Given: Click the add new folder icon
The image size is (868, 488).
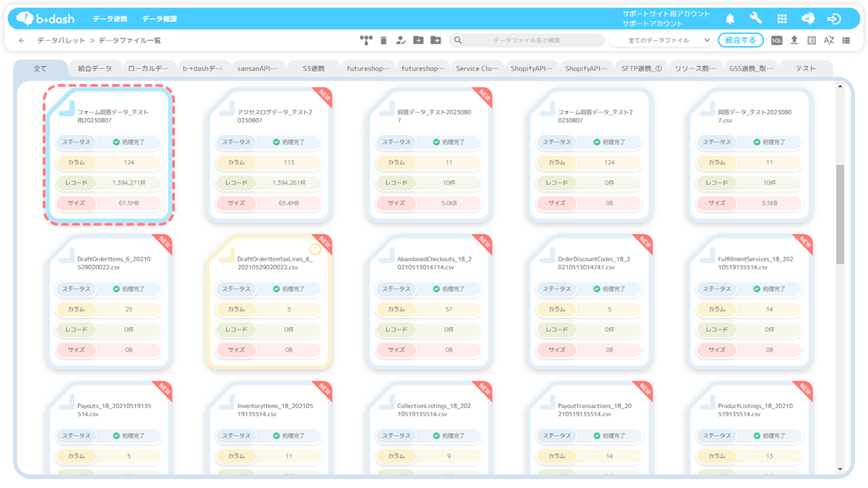Looking at the screenshot, I should coord(435,41).
